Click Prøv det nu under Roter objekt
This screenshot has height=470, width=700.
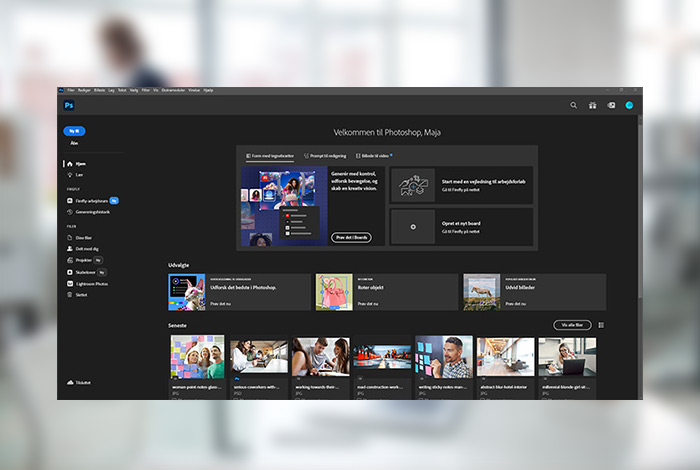click(x=368, y=304)
